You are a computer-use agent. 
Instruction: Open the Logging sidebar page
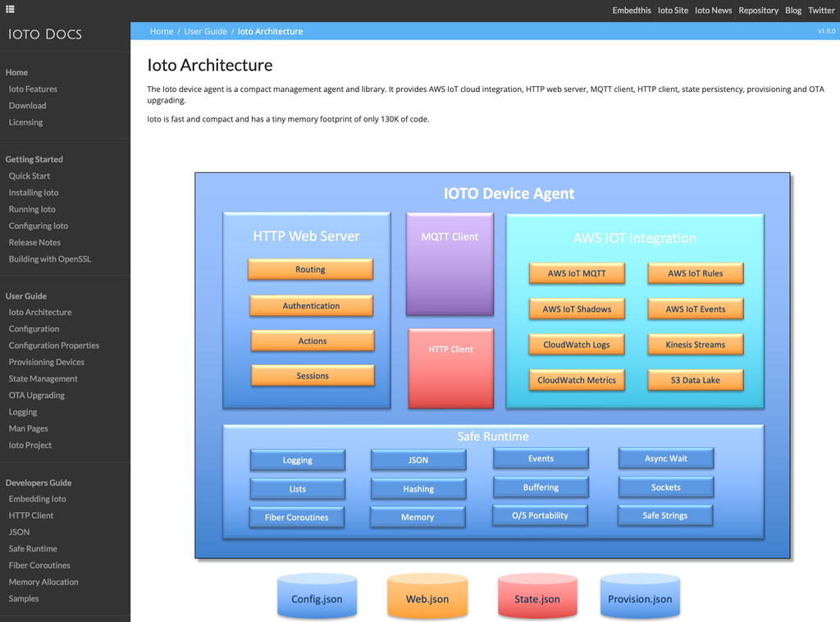[22, 411]
